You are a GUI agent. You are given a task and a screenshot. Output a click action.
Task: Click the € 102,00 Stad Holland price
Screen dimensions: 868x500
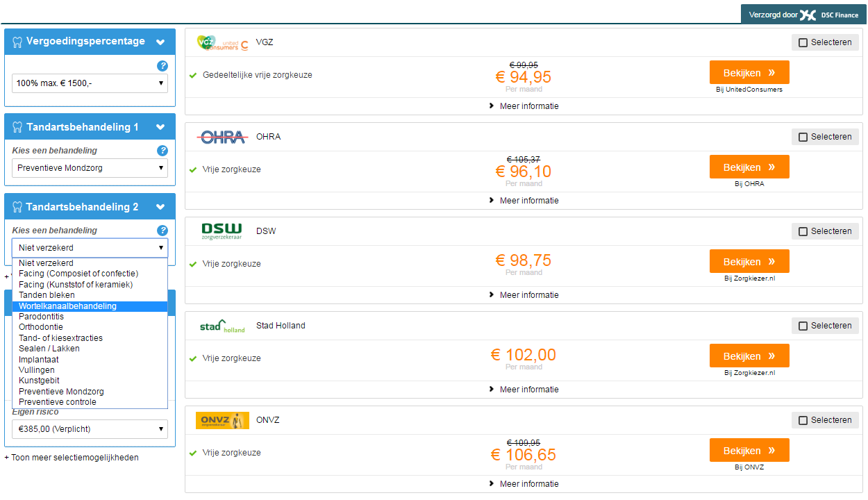pyautogui.click(x=524, y=355)
